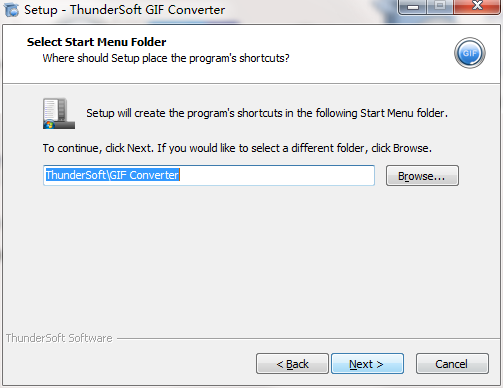503x388 pixels.
Task: Click the ThunderSoft Software footer label
Action: point(59,338)
